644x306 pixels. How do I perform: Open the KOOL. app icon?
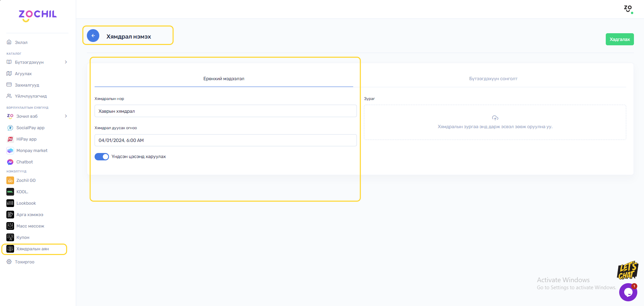pos(10,192)
